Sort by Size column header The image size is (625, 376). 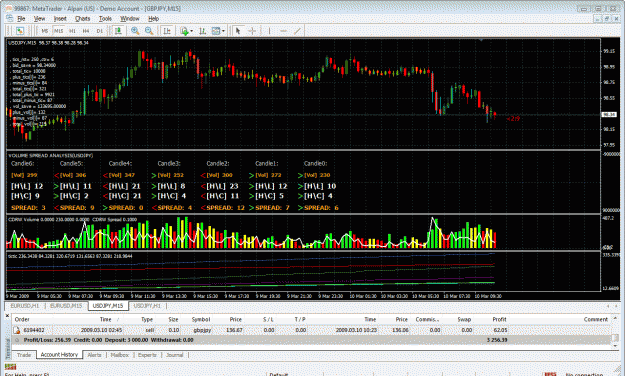(173, 319)
